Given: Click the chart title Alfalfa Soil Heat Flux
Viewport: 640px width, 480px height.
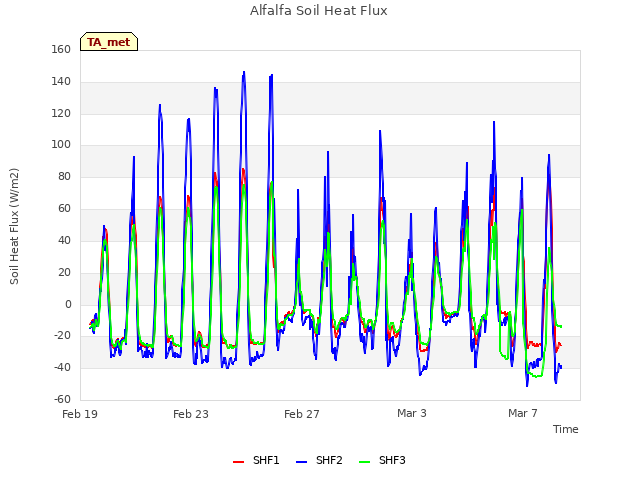Looking at the screenshot, I should click(x=318, y=11).
